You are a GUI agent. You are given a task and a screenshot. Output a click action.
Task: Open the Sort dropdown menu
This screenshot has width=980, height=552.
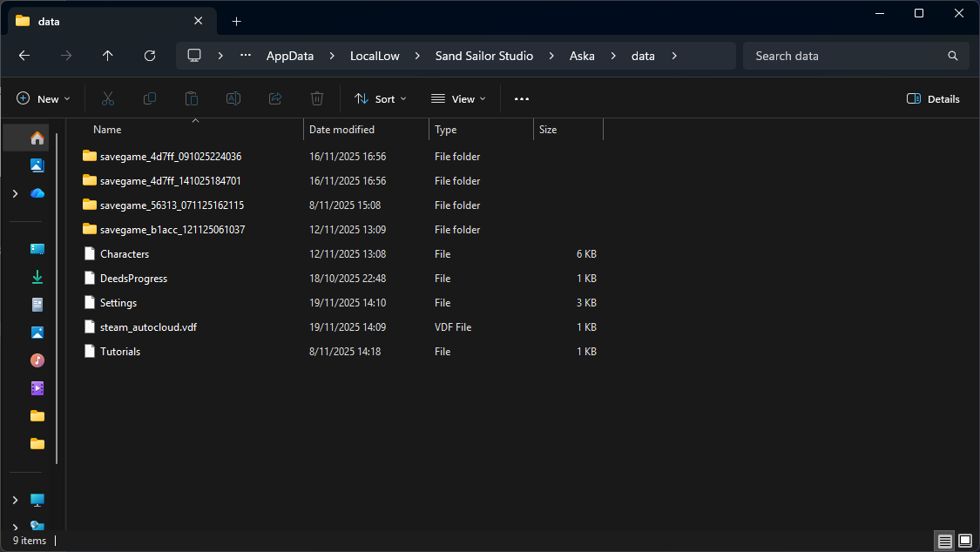click(x=381, y=99)
